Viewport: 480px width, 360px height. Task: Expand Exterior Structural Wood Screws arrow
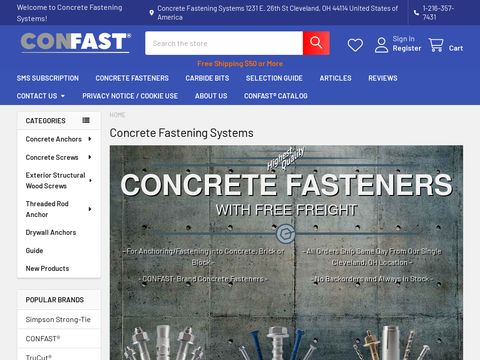coord(90,180)
